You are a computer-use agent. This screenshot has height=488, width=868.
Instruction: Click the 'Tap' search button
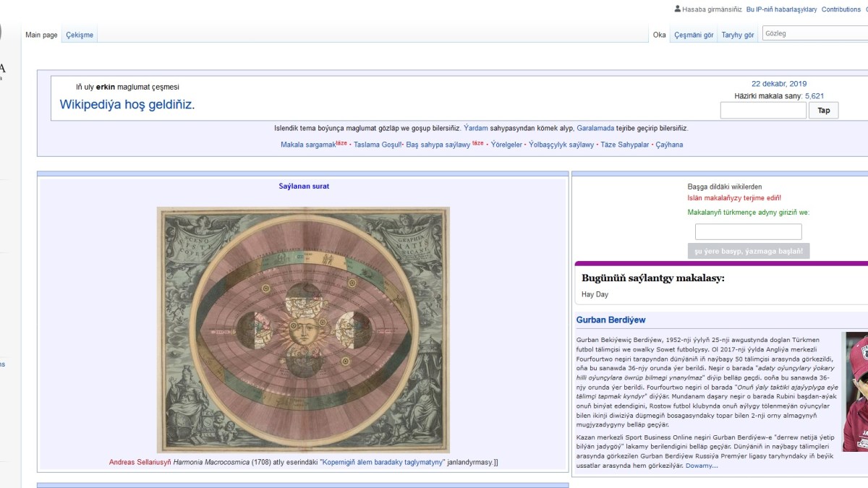point(824,111)
